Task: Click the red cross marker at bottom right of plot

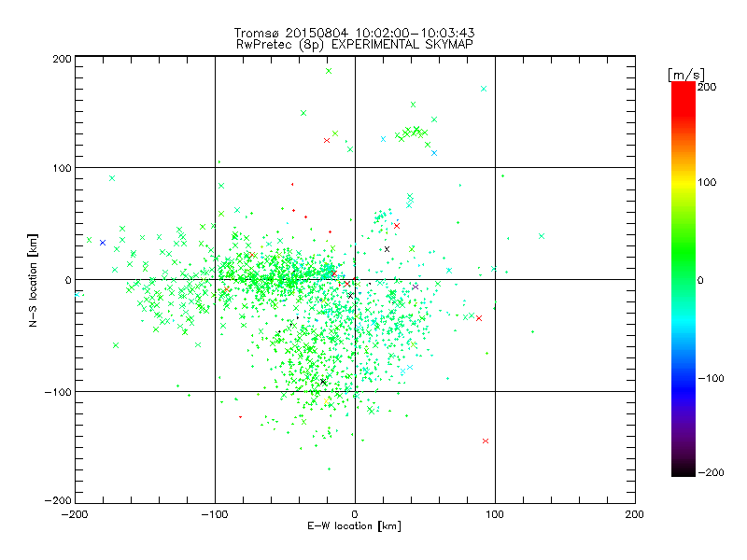Action: tap(486, 441)
